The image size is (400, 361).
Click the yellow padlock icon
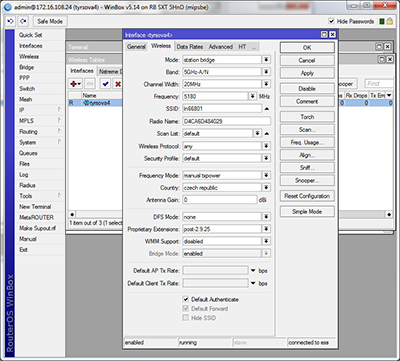click(x=389, y=21)
